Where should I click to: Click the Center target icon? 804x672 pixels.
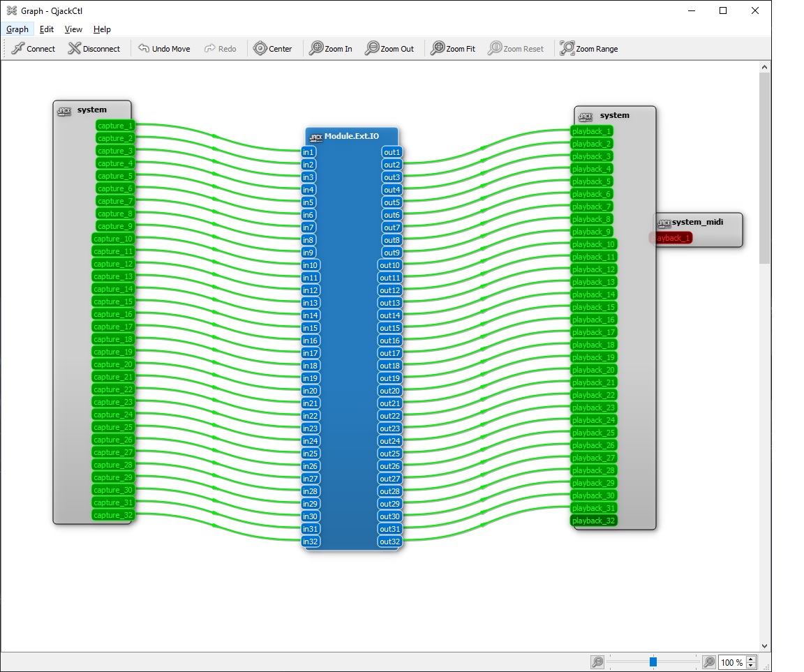pyautogui.click(x=260, y=48)
